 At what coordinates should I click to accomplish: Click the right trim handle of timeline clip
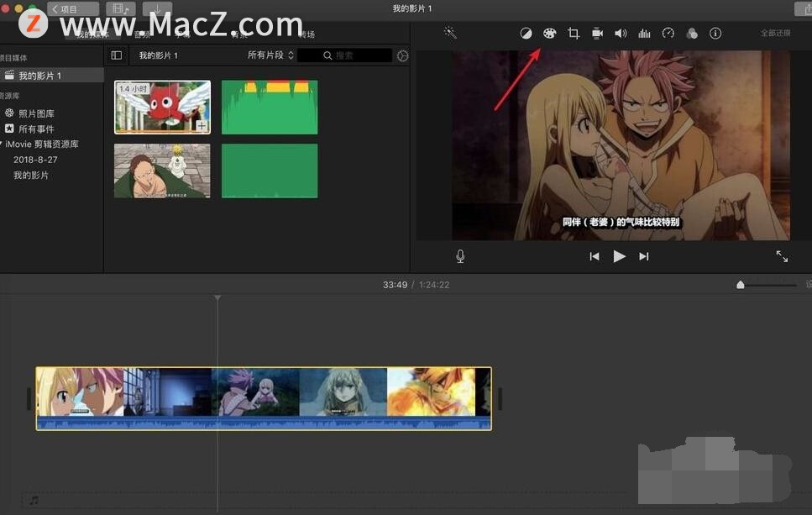click(x=500, y=398)
